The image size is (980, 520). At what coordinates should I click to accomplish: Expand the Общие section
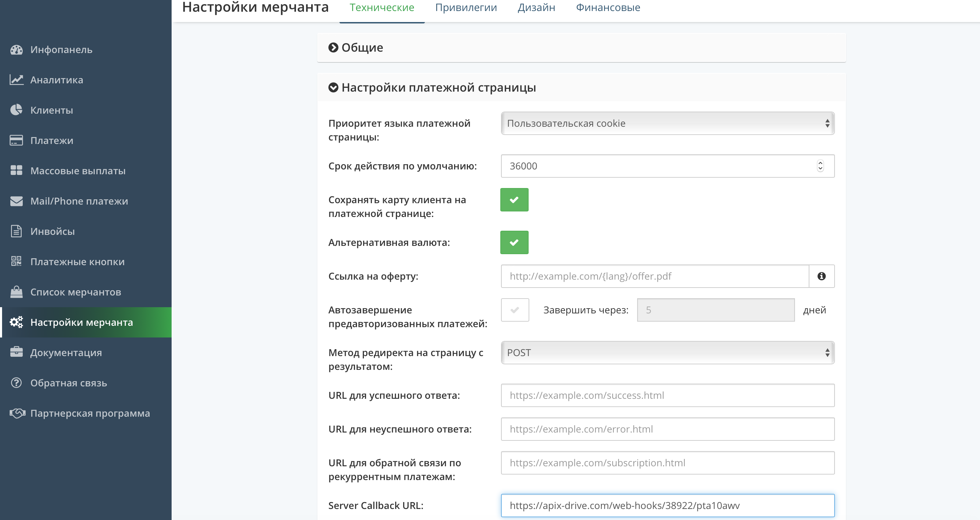point(581,48)
